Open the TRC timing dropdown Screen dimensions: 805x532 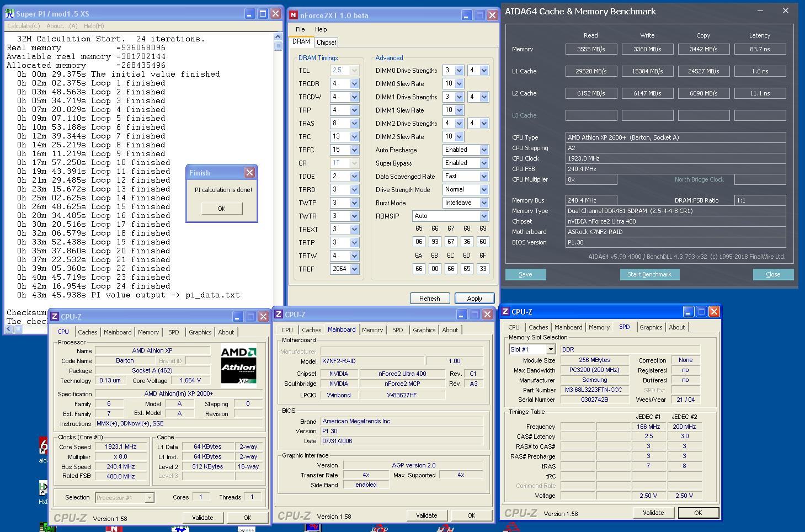(354, 136)
